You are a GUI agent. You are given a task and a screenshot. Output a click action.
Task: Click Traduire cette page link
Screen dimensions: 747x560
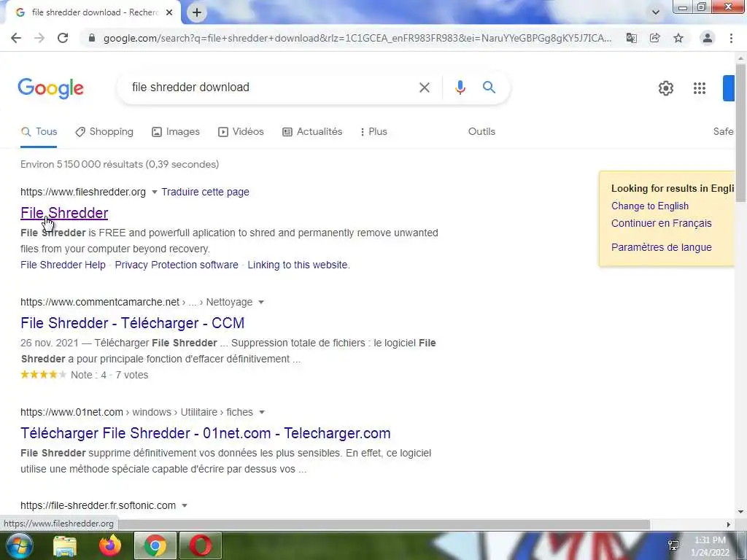coord(205,192)
